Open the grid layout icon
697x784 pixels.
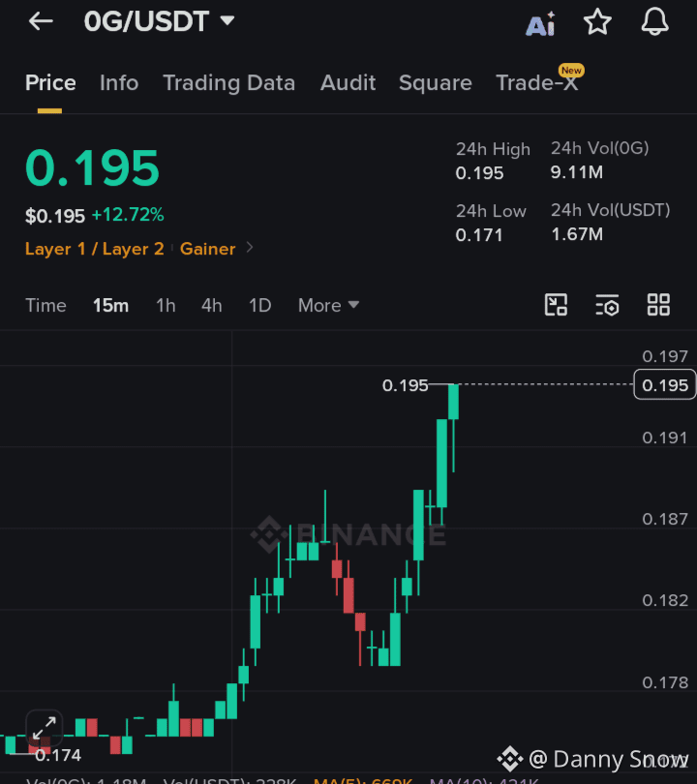658,305
